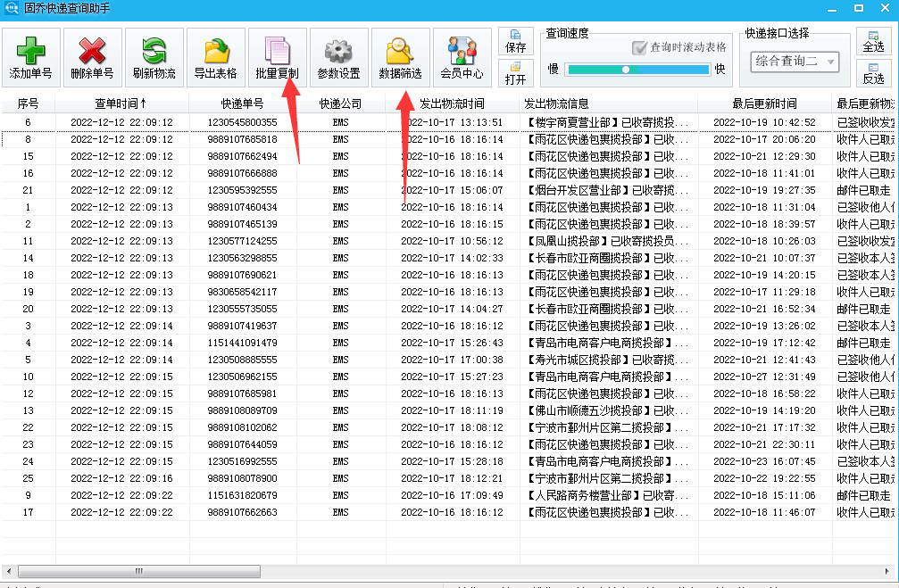The height and width of the screenshot is (588, 899).
Task: Click the app logo icon in title bar
Action: click(x=11, y=8)
